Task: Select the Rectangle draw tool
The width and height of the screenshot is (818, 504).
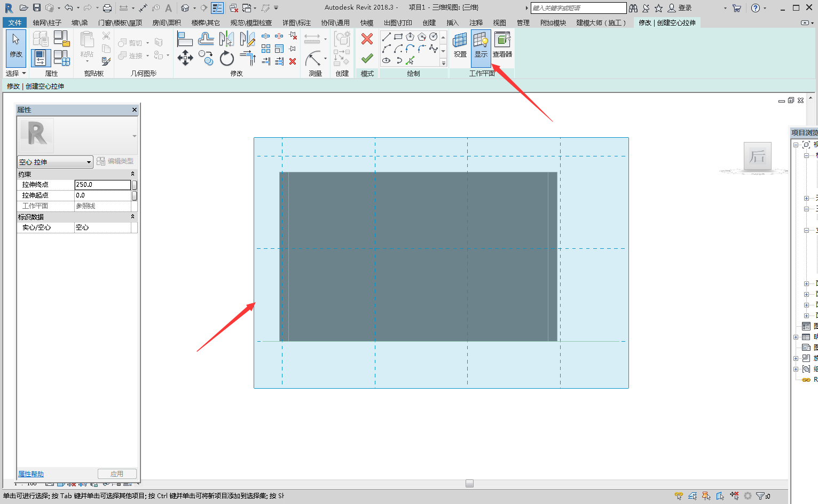Action: [398, 37]
